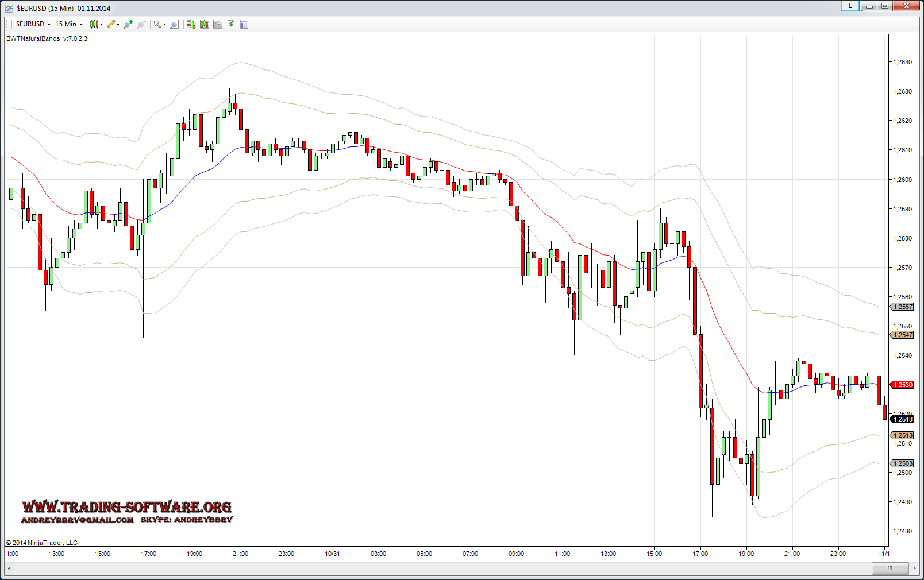The height and width of the screenshot is (580, 924).
Task: Open the chart style candlestick icon
Action: 94,24
